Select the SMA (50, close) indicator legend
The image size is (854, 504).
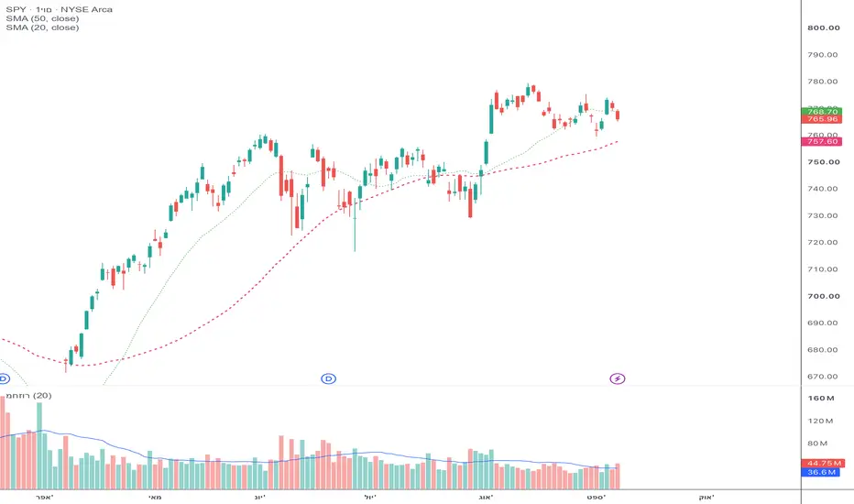[x=42, y=18]
